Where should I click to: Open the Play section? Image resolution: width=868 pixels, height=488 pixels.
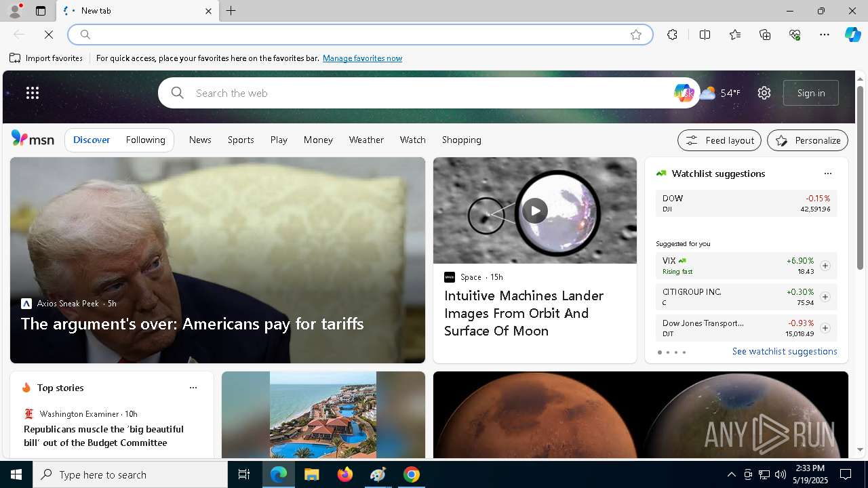279,140
